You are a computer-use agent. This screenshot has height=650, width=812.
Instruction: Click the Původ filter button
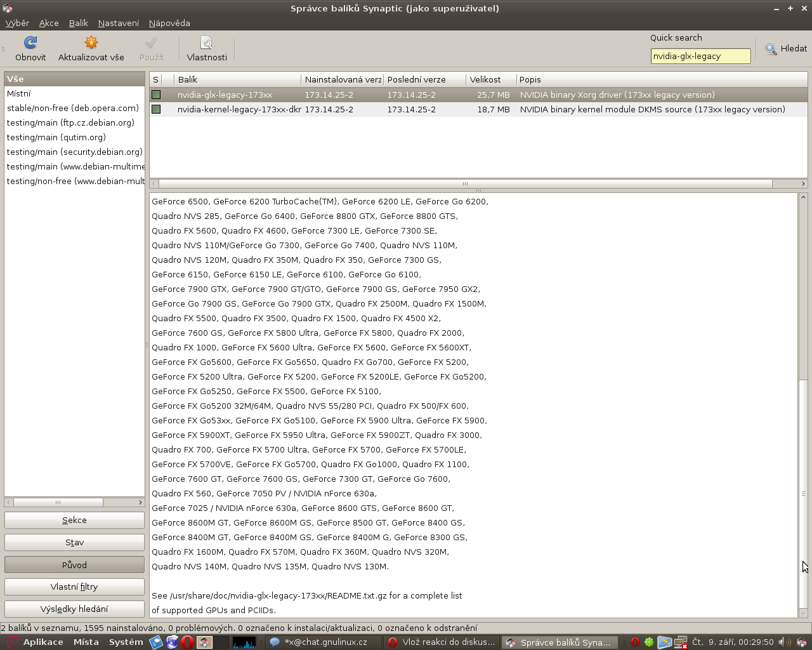(74, 564)
